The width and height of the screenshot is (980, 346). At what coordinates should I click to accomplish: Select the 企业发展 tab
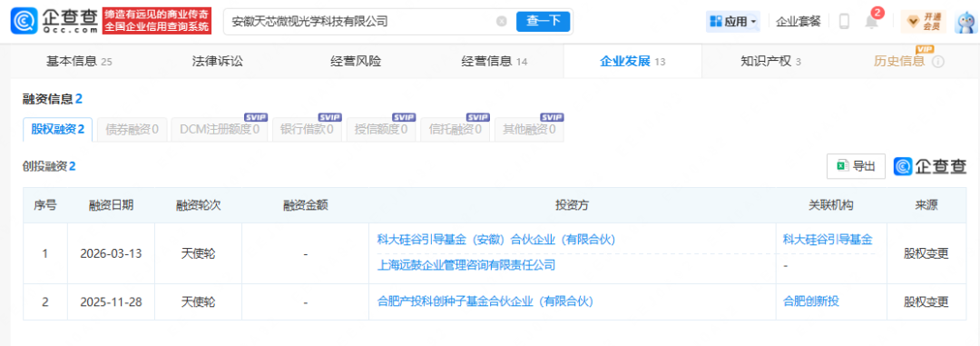coord(632,62)
